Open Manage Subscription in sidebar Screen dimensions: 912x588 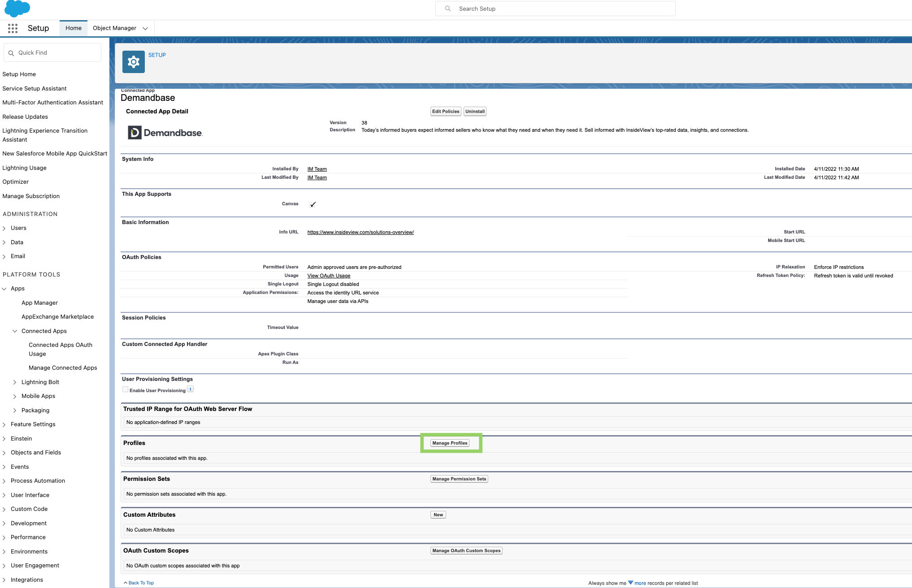31,196
